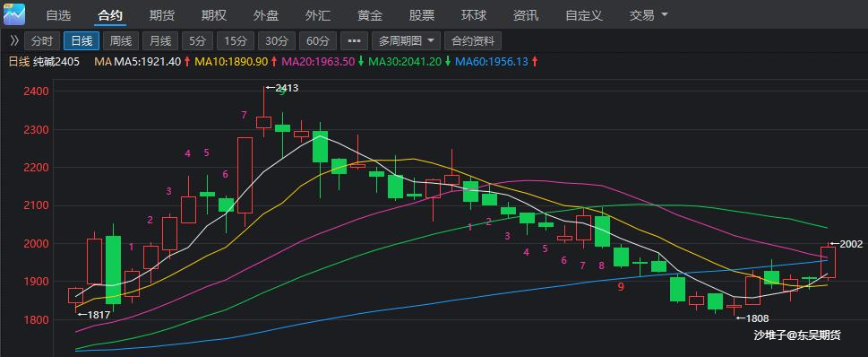868x357 pixels.
Task: Select the 合约 tab
Action: (x=110, y=15)
